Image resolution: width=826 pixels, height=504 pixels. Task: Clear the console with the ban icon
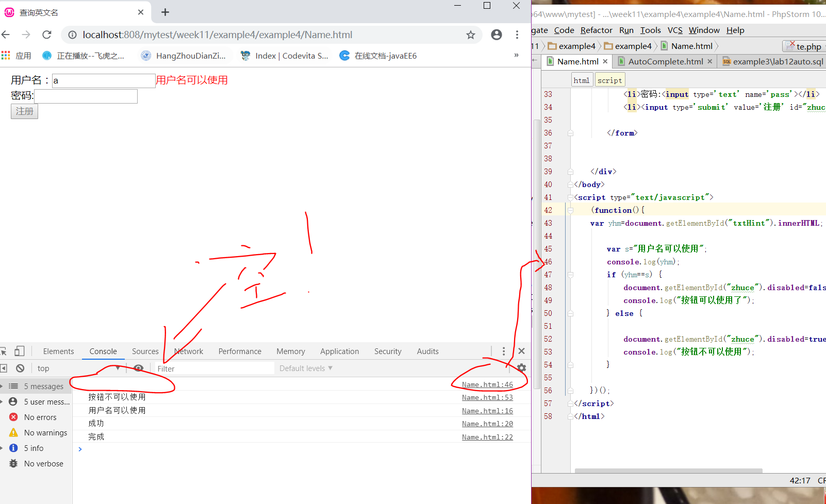pos(20,368)
